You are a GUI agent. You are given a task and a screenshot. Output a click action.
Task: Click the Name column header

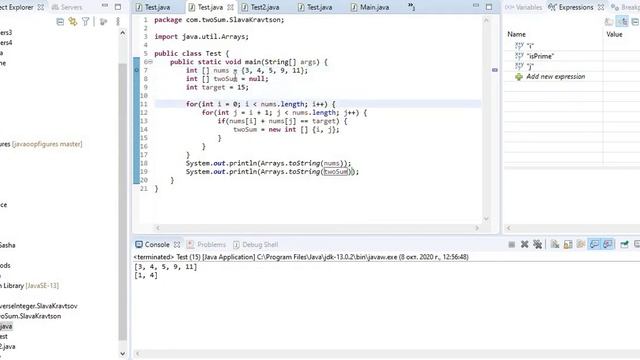tap(517, 34)
